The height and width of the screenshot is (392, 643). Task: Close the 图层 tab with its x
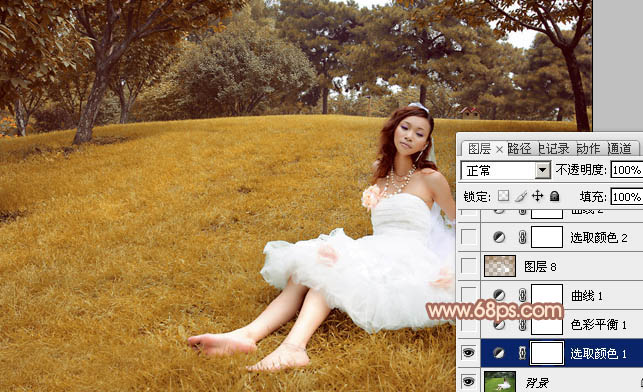(x=499, y=150)
